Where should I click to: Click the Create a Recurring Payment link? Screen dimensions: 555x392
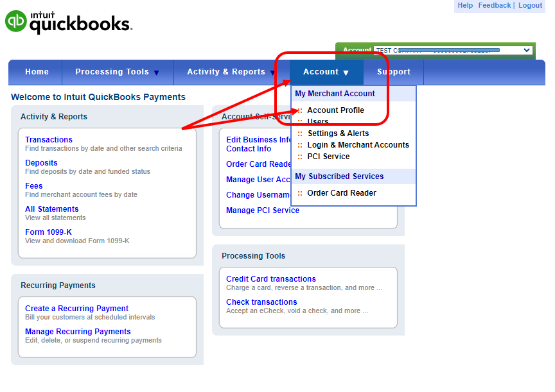point(76,309)
